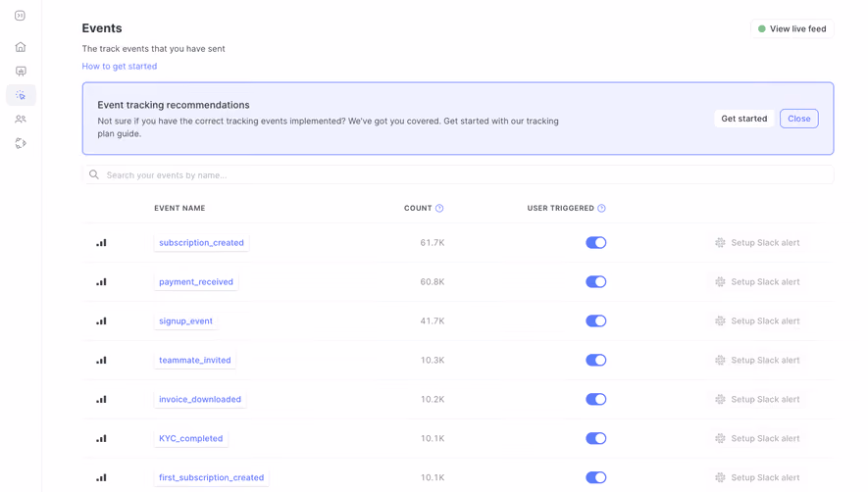Screen dimensions: 868x492
Task: Click the Slack icon in the payment_received row
Action: (720, 281)
